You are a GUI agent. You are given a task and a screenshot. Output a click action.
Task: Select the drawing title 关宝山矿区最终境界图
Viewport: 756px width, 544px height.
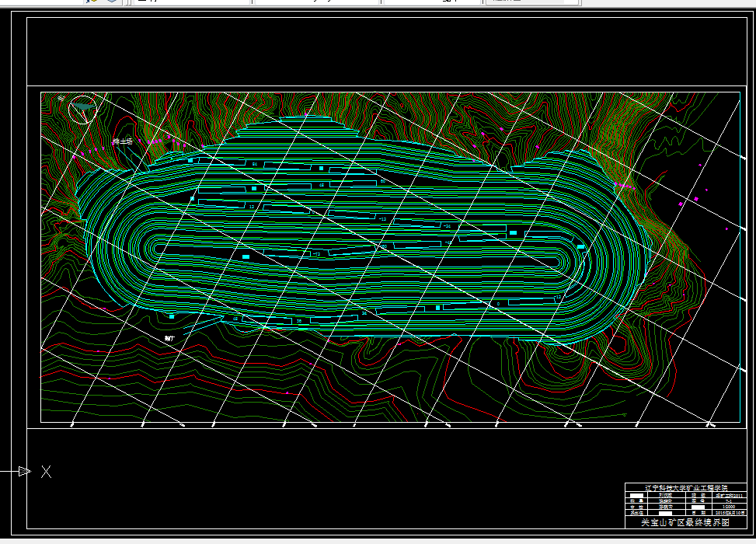(685, 522)
